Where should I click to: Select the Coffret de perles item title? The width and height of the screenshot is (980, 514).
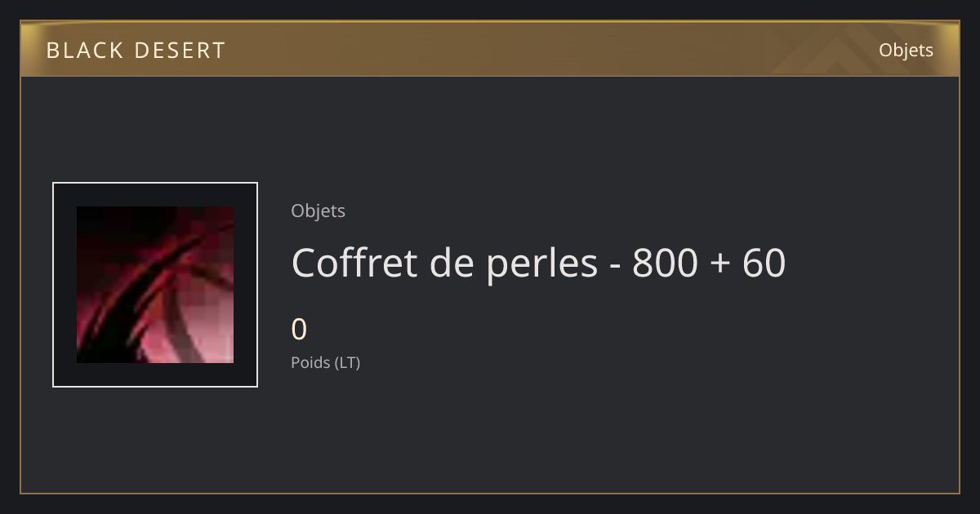tap(538, 263)
